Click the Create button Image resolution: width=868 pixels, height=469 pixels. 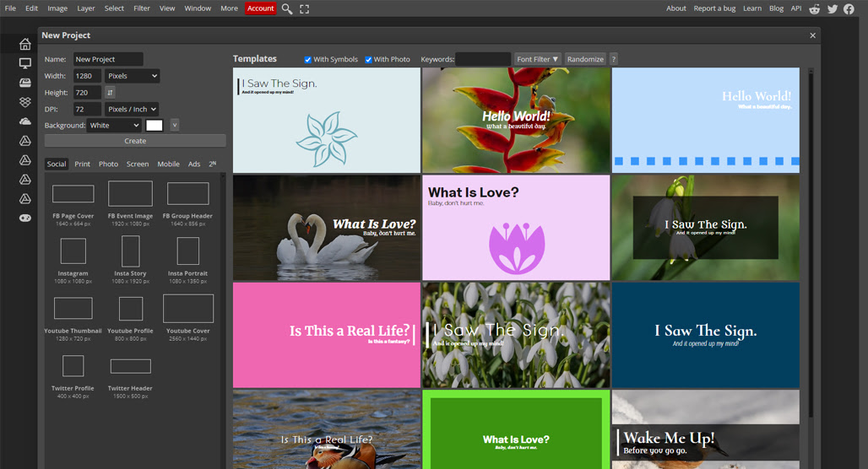(x=135, y=141)
